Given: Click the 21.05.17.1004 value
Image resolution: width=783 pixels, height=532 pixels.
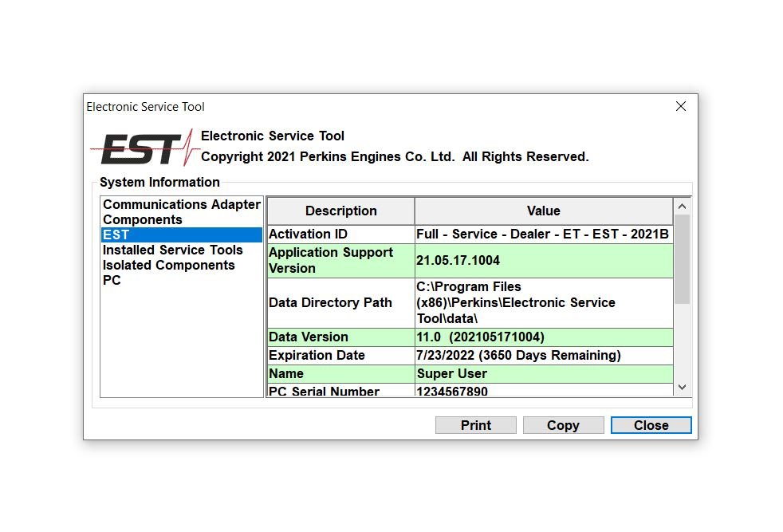Looking at the screenshot, I should point(544,261).
